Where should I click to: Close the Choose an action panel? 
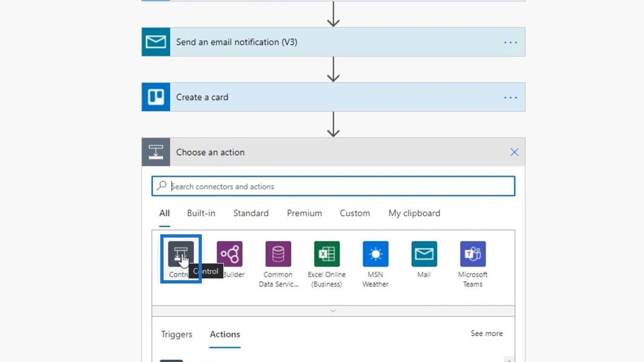515,152
